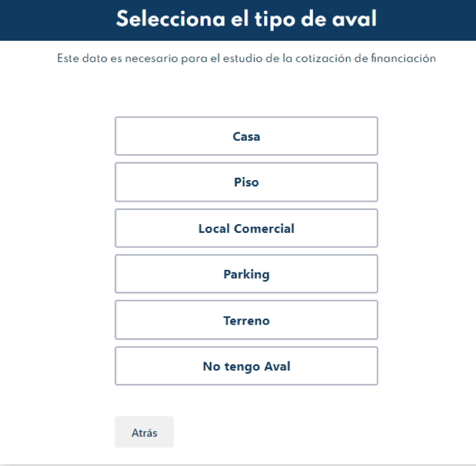Return to the previous step via Atrás
Screen dimensions: 476x466
tap(144, 432)
